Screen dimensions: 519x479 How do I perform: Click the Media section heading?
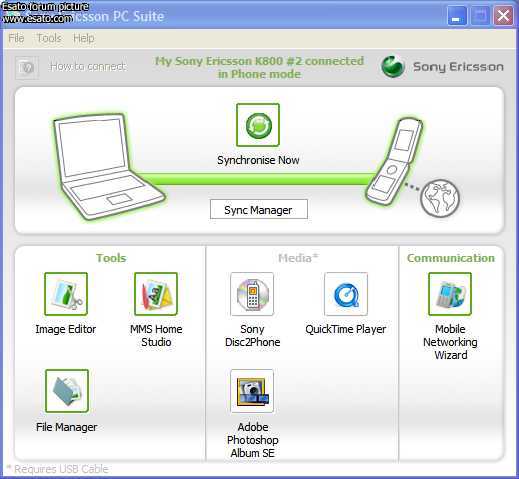point(298,258)
